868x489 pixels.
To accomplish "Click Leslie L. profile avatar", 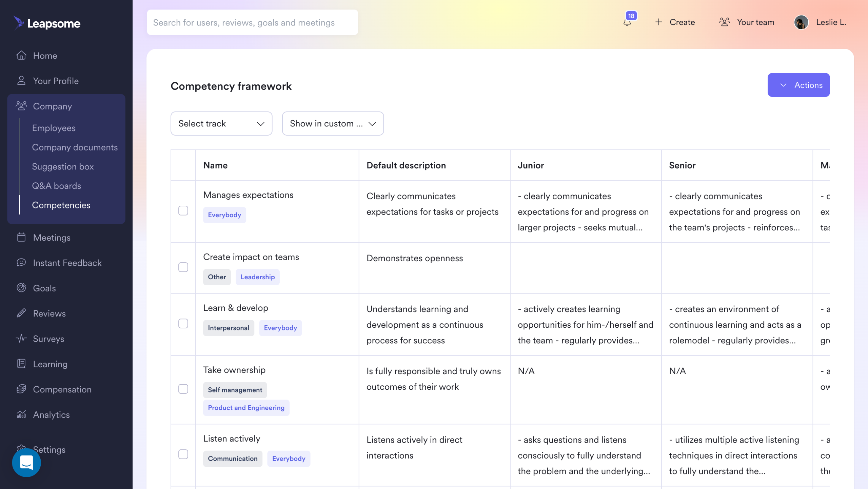I will 801,22.
